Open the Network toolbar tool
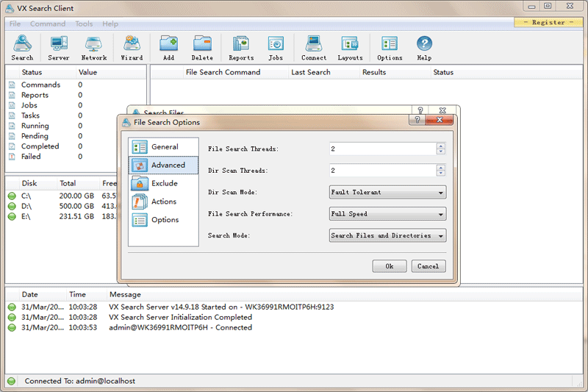588x392 pixels. (x=94, y=48)
